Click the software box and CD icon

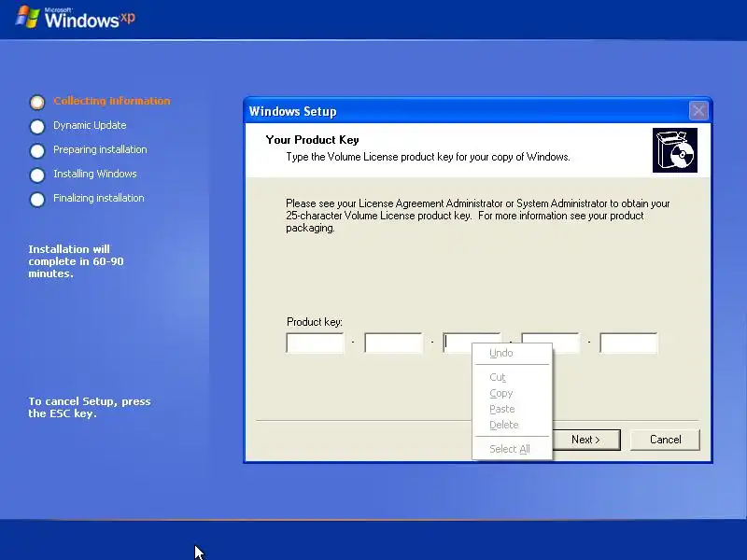(674, 150)
